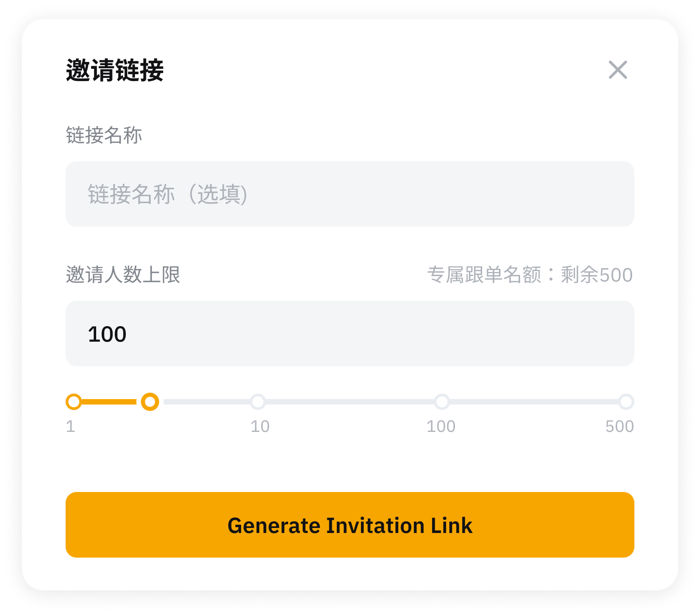Click slider track between 10 and 100 stops
The height and width of the screenshot is (615, 700).
[350, 402]
